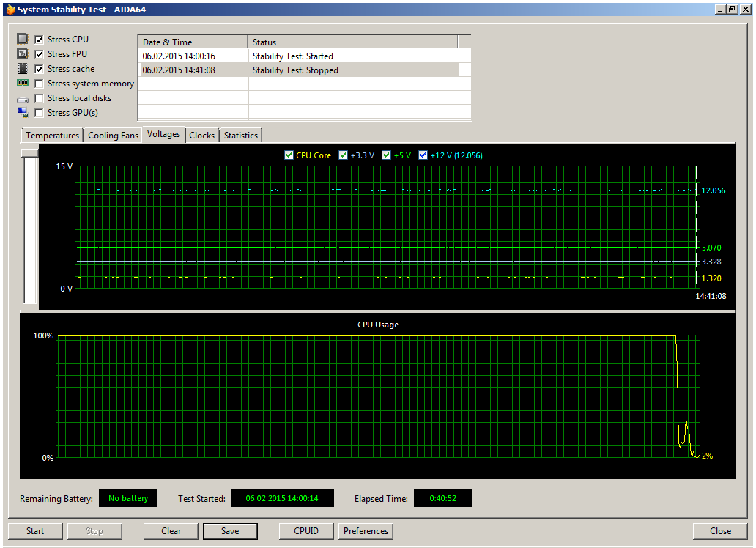The image size is (756, 548).
Task: Select the Stress cache icon
Action: pyautogui.click(x=23, y=68)
